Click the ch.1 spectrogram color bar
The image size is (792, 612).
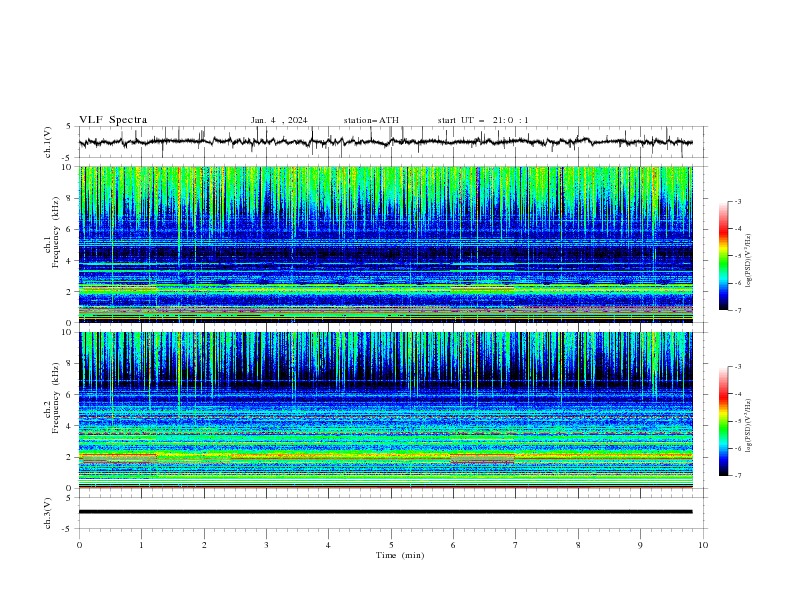[723, 256]
